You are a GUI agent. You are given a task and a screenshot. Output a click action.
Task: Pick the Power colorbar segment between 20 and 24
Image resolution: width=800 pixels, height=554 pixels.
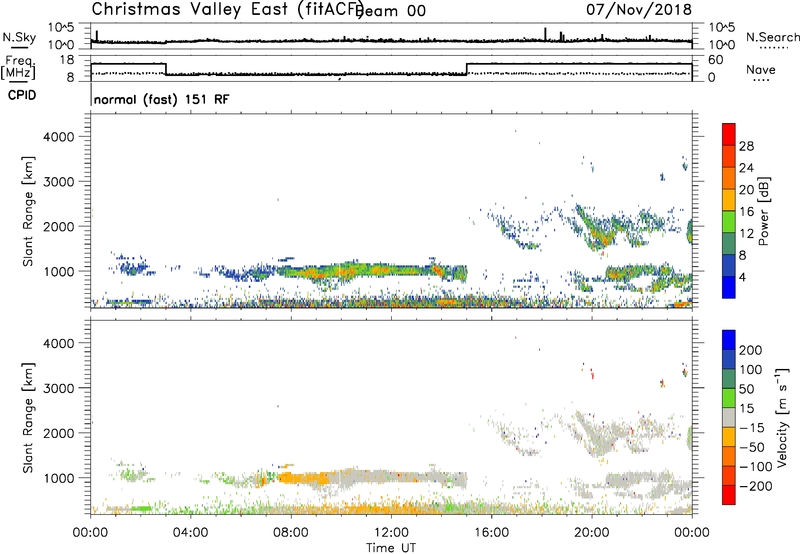click(729, 178)
